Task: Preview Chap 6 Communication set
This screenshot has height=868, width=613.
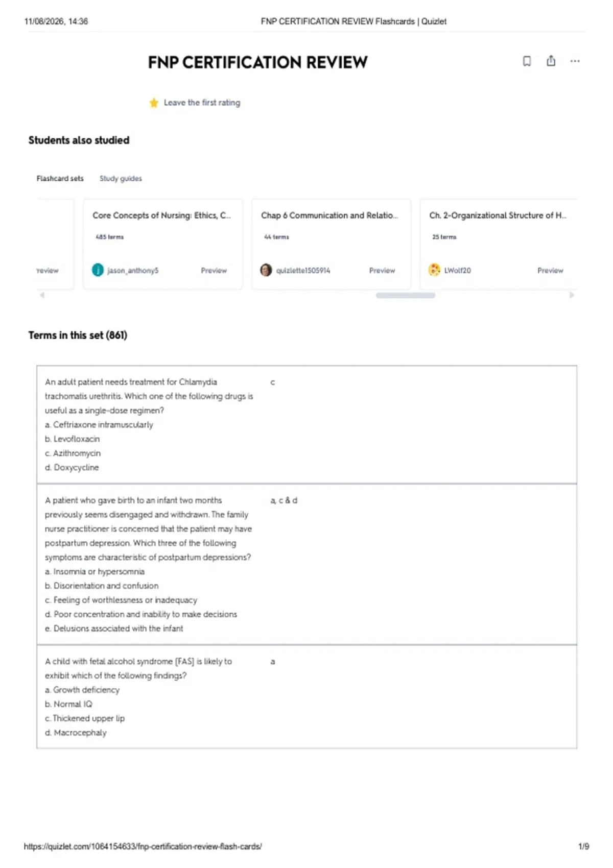Action: (x=382, y=271)
